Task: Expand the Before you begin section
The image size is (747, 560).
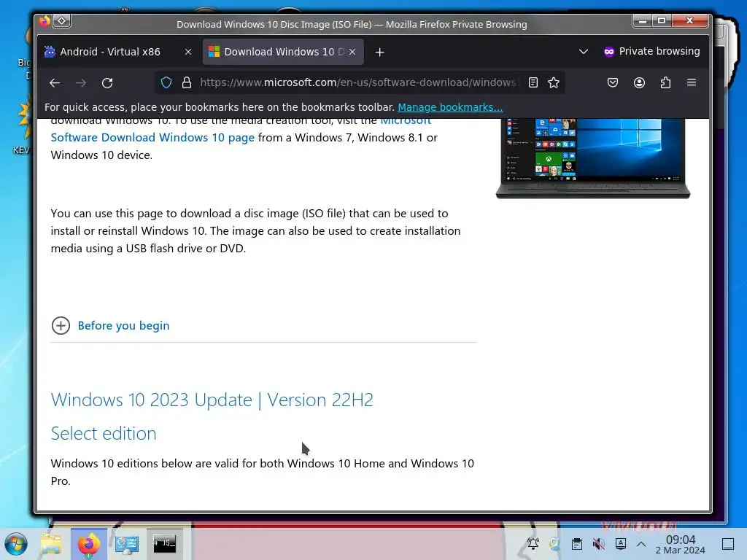Action: [x=110, y=326]
